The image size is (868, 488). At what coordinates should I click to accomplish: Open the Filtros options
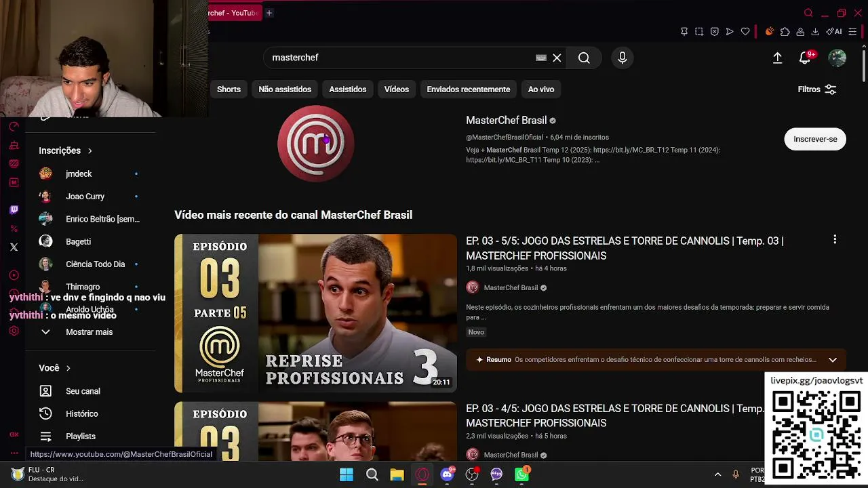click(x=817, y=89)
